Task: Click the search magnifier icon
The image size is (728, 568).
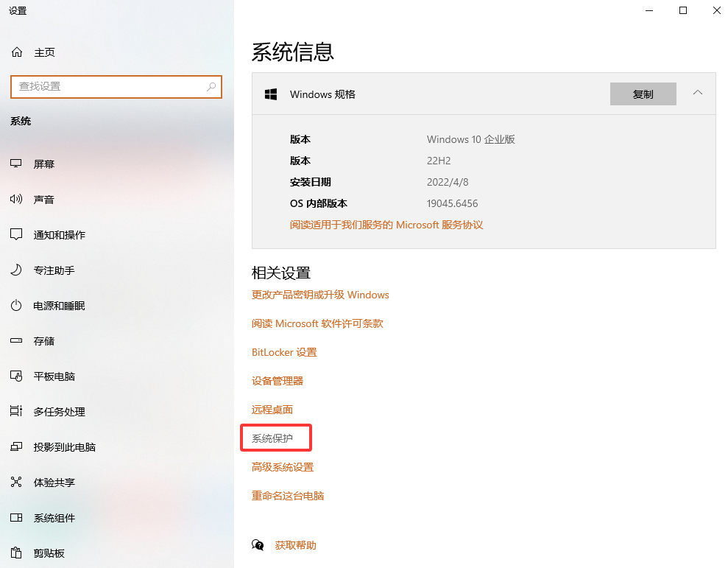Action: pos(211,86)
